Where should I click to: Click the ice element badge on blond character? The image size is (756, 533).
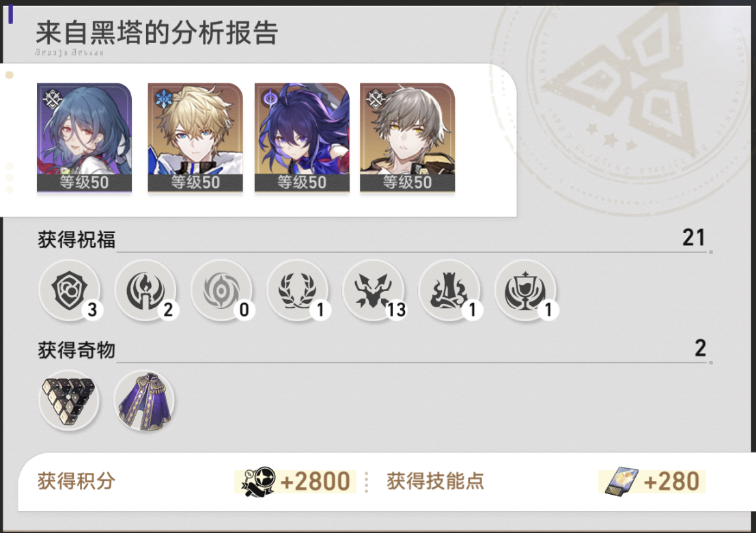(164, 99)
